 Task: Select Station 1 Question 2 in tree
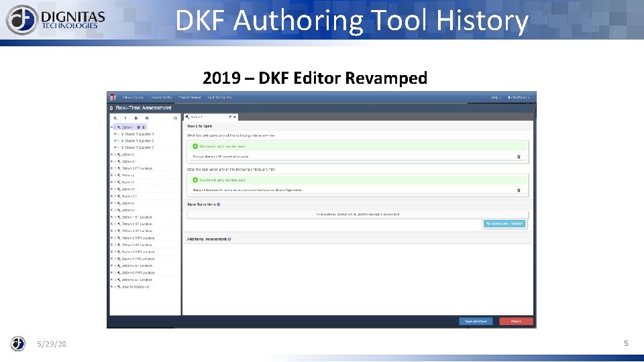140,141
